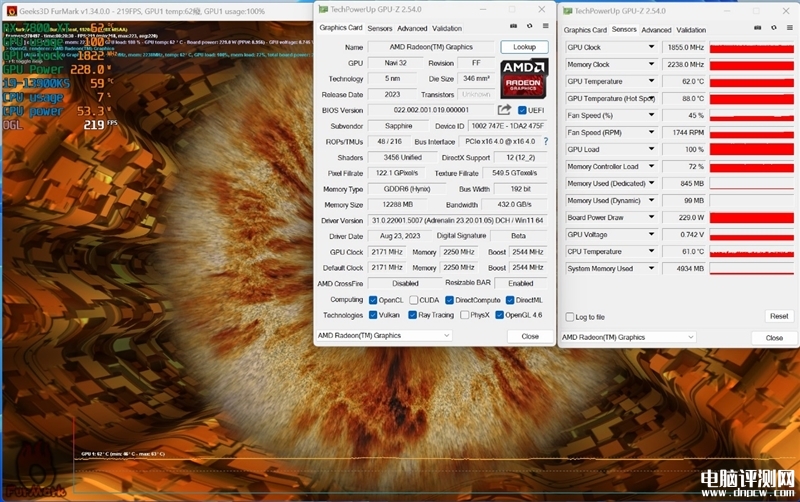
Task: Open Memory Controller Load dropdown
Action: pyautogui.click(x=652, y=166)
